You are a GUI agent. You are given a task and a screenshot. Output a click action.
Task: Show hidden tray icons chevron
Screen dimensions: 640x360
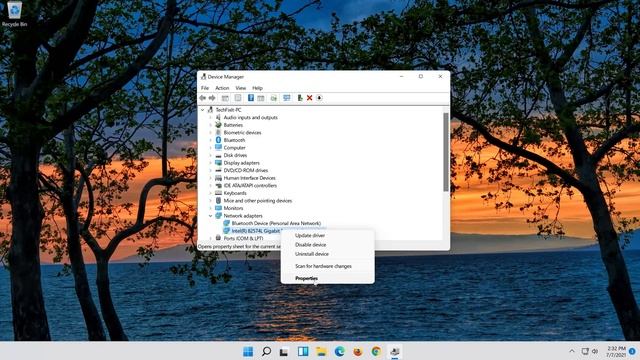pyautogui.click(x=572, y=351)
